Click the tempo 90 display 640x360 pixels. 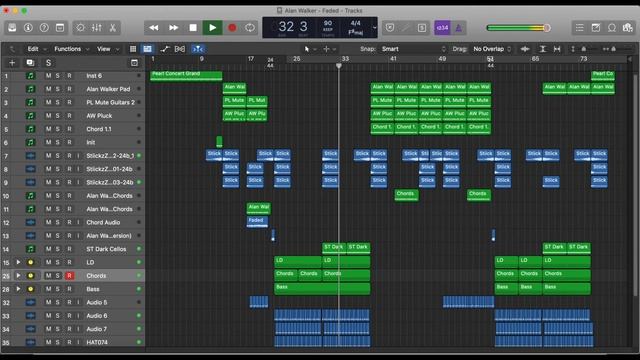tap(328, 23)
